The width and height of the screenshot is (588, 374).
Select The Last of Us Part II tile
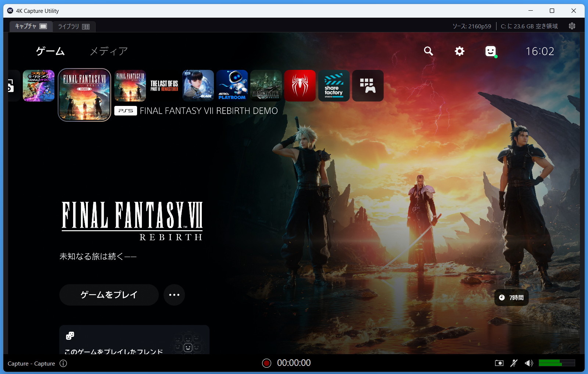[164, 86]
